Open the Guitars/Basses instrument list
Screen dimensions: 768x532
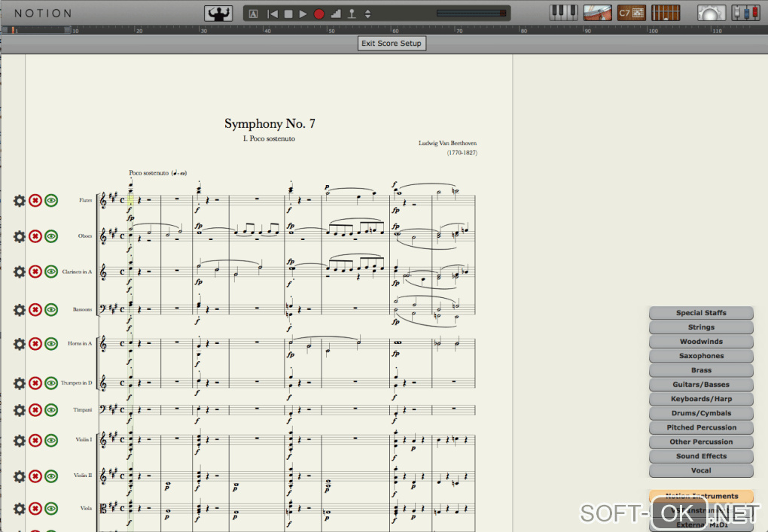(x=701, y=385)
